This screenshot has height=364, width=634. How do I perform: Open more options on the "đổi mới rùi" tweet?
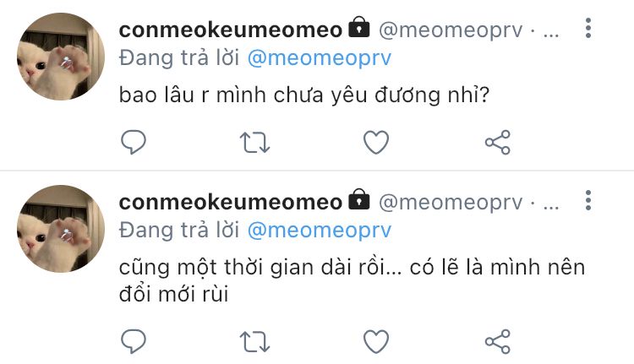(588, 200)
